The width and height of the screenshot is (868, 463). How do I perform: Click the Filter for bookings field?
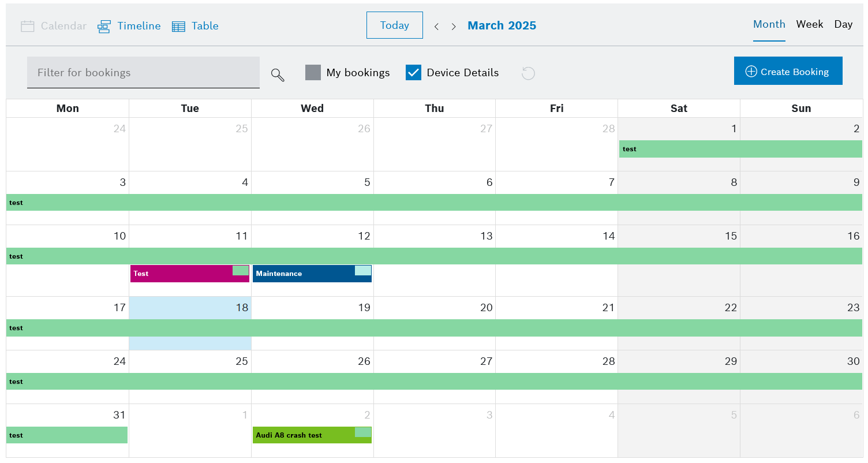(143, 73)
